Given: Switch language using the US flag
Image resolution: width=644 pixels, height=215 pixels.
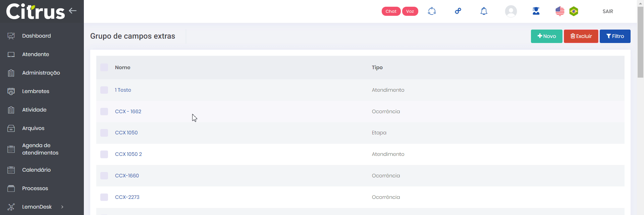Looking at the screenshot, I should [x=560, y=11].
